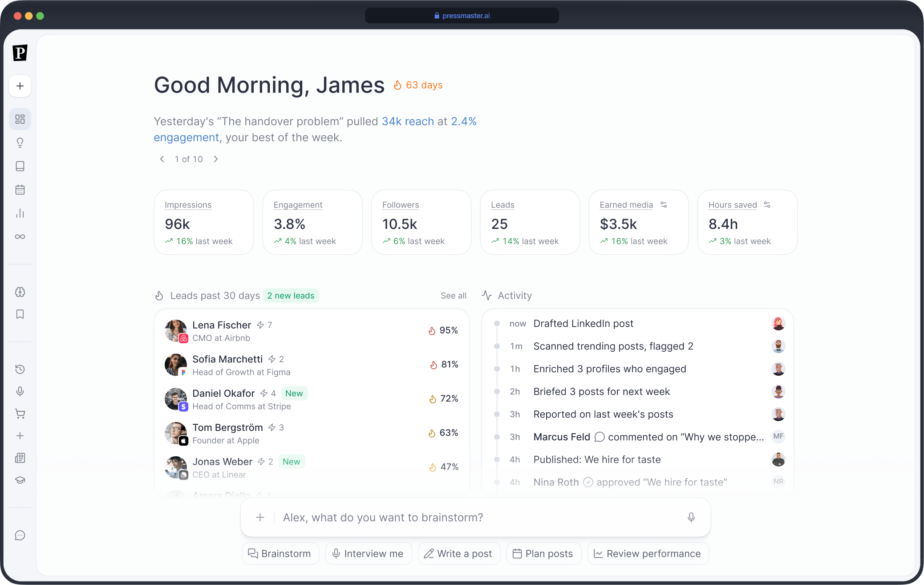Open the bar chart analytics icon
The image size is (924, 585).
tap(20, 213)
